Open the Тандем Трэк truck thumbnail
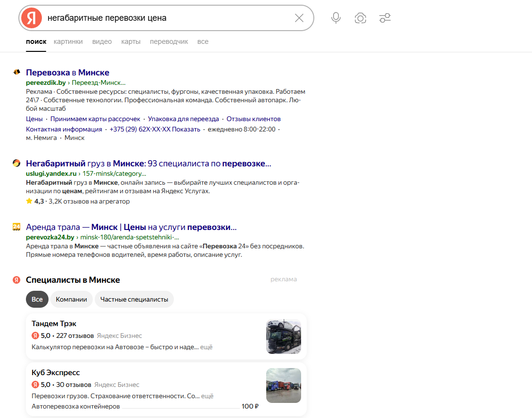Viewport: 532px width, 418px height. click(284, 336)
